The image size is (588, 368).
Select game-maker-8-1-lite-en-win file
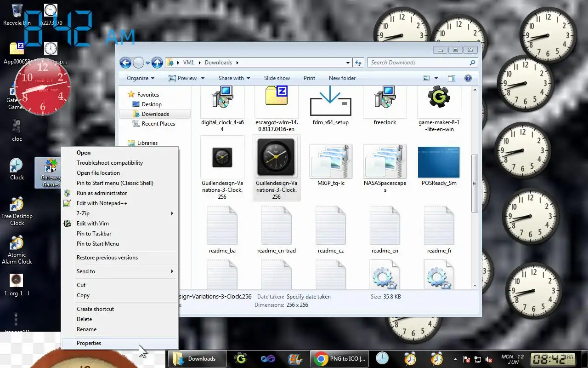(439, 109)
